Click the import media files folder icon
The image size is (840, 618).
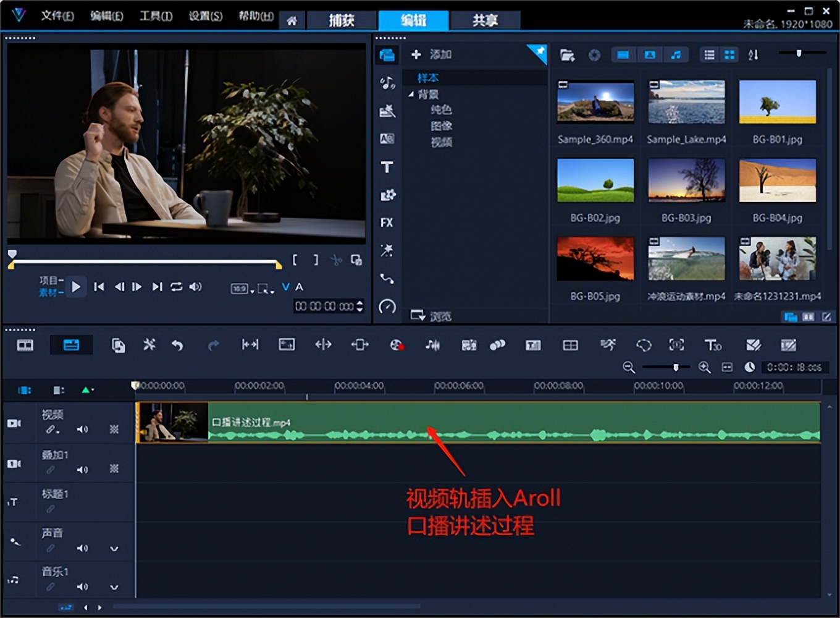tap(567, 55)
